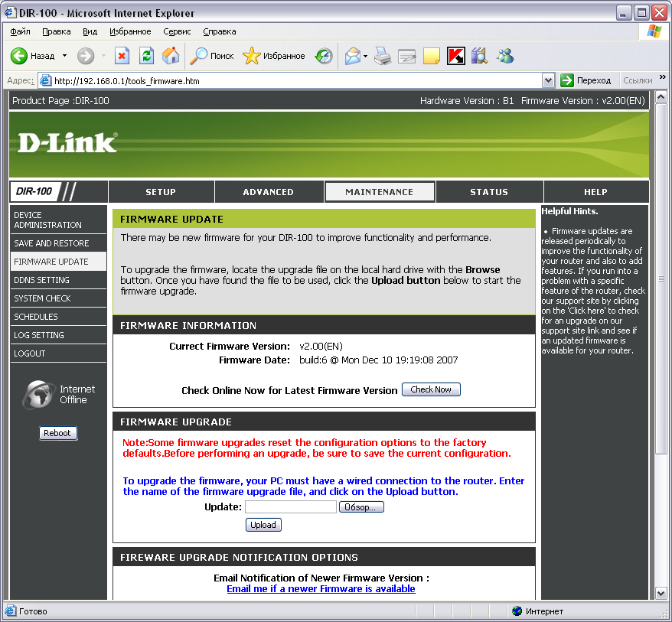Open the Справка menu

click(220, 31)
